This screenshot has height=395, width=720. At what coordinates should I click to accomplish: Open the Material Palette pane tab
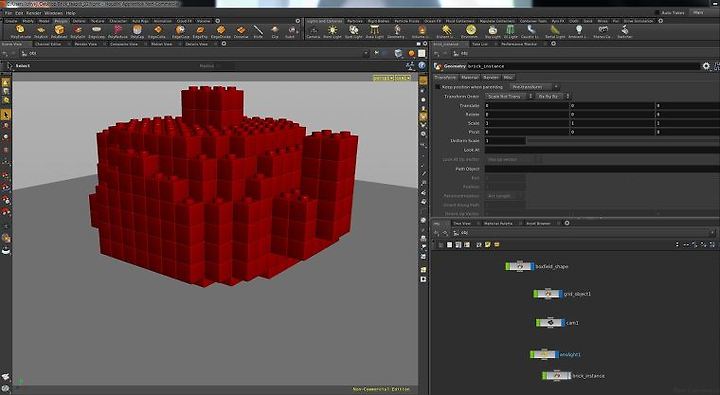click(498, 223)
